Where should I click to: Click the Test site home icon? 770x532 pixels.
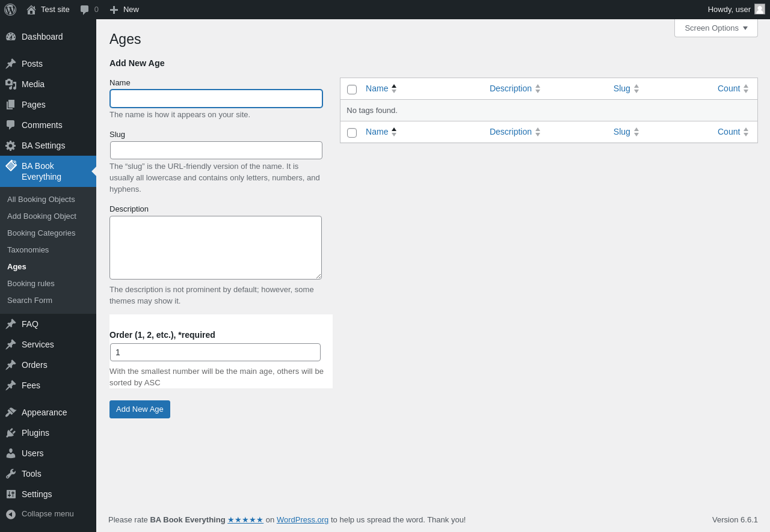[31, 10]
